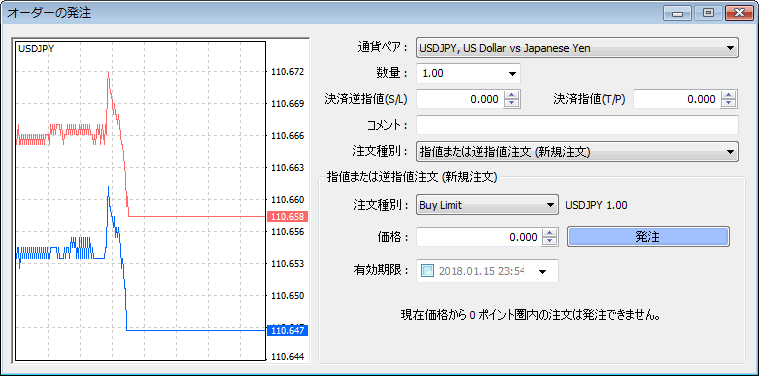The width and height of the screenshot is (759, 376).
Task: Click the コメント comment field
Action: [x=577, y=125]
